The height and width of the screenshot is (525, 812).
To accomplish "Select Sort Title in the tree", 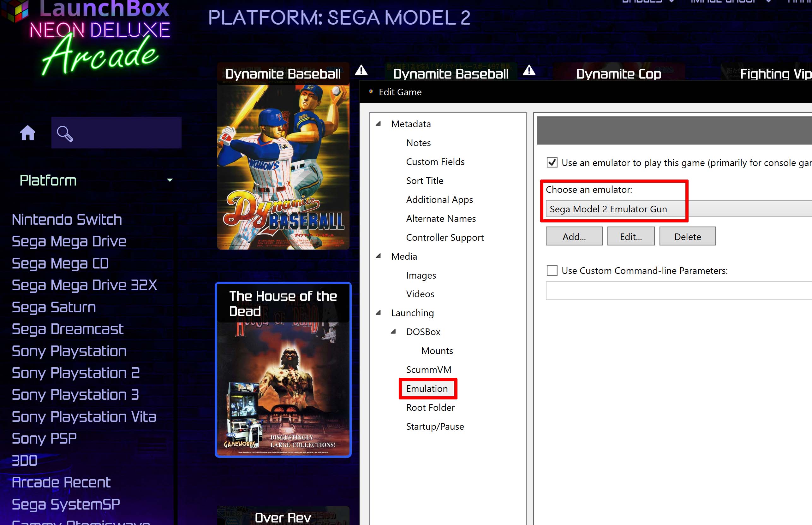I will (425, 180).
